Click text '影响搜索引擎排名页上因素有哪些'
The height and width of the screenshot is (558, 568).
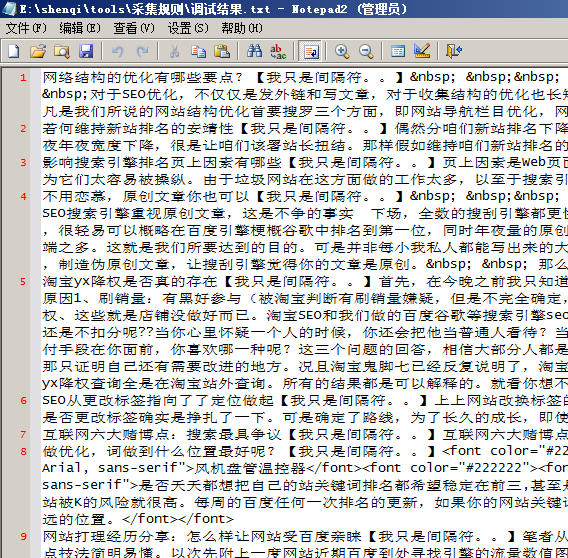coord(162,162)
